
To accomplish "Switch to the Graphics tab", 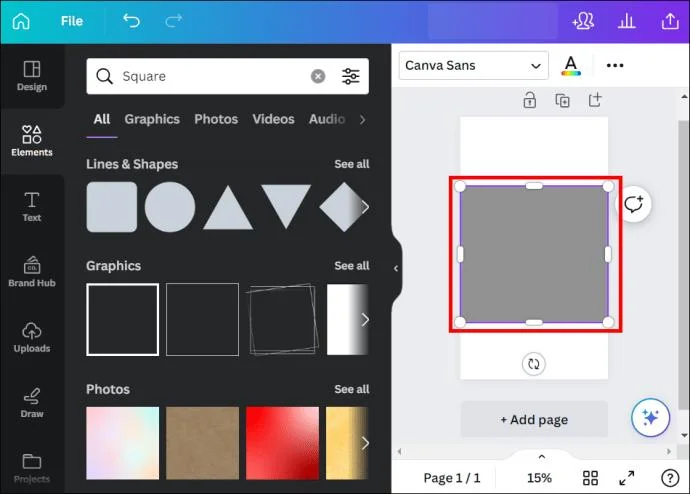I will click(x=152, y=119).
